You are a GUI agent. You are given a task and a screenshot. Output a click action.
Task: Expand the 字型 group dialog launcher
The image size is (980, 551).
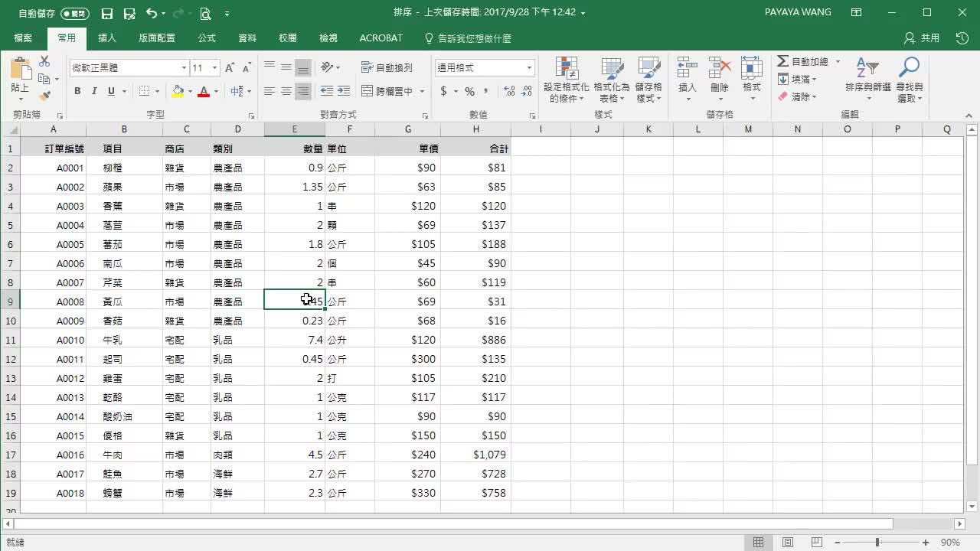click(x=253, y=116)
